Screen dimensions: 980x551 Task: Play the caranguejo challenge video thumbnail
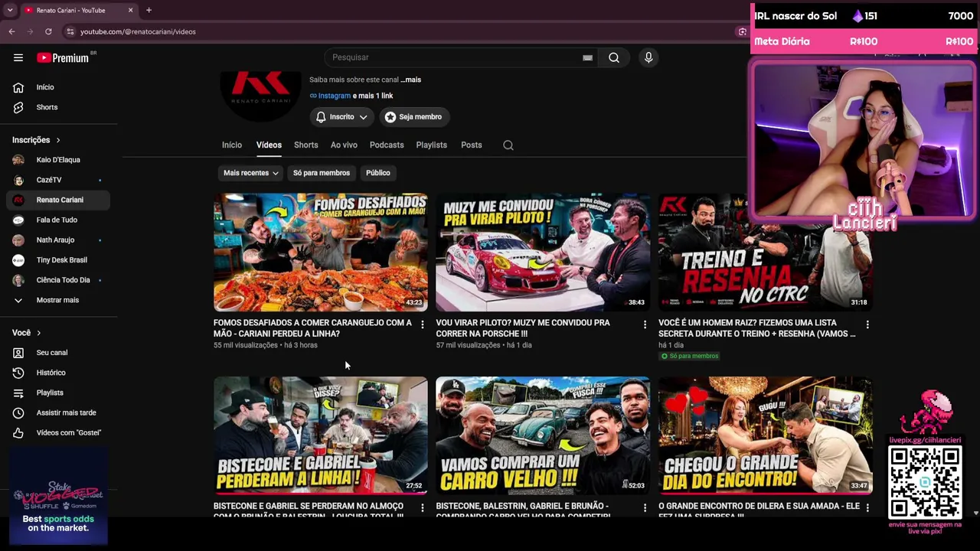(x=321, y=253)
